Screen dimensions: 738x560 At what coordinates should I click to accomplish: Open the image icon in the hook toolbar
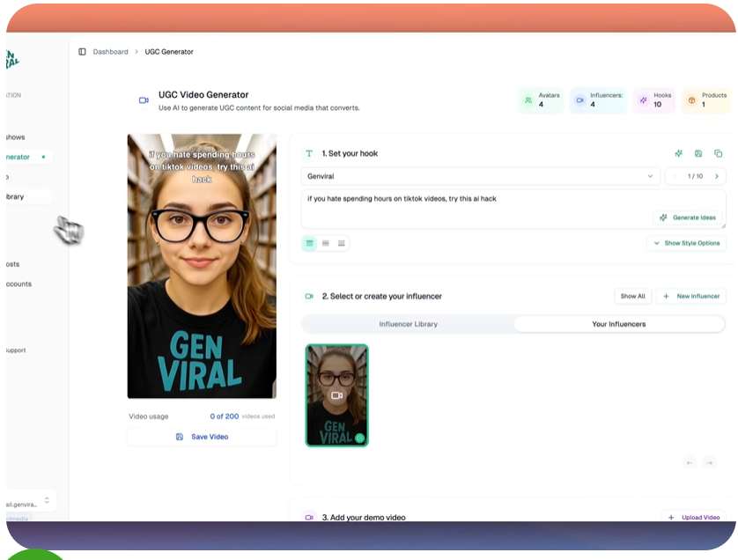698,153
